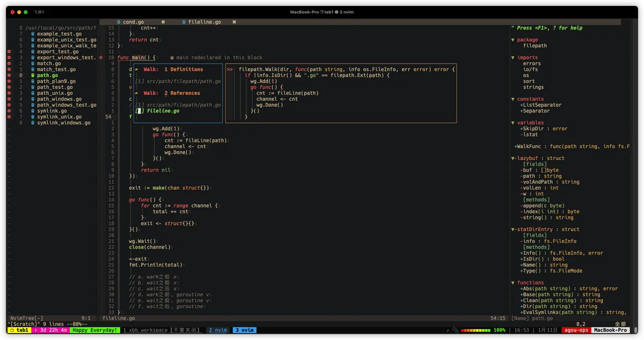Open path.go in the file tree

tap(47, 75)
